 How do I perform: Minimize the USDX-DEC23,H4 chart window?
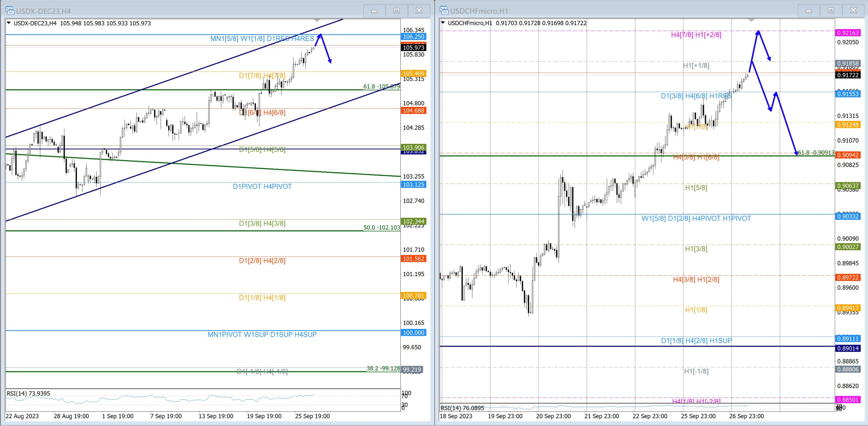click(374, 11)
